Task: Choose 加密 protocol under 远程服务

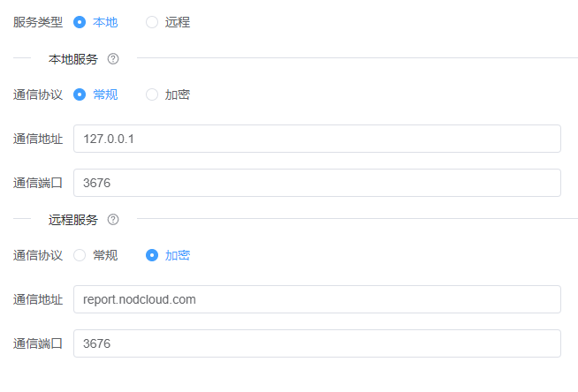Action: click(152, 255)
